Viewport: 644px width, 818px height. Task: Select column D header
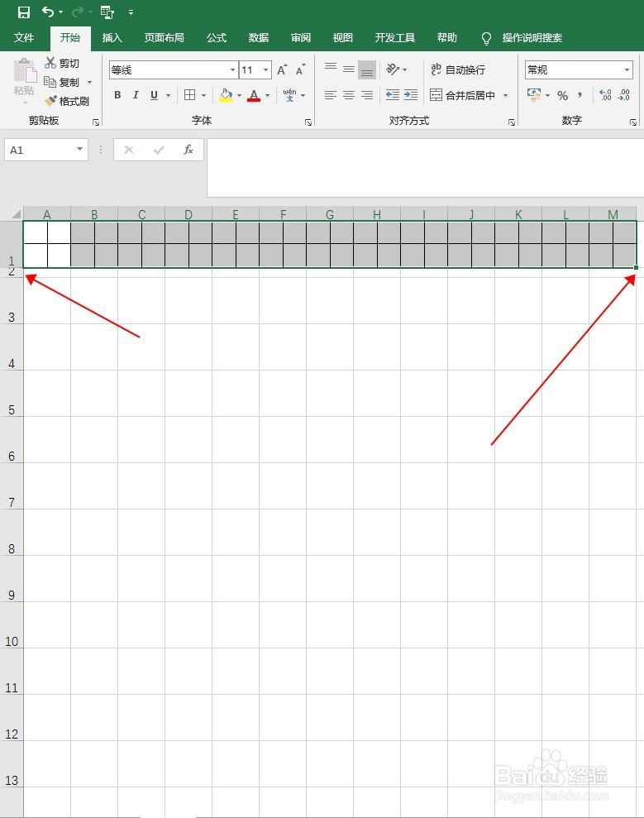[188, 214]
